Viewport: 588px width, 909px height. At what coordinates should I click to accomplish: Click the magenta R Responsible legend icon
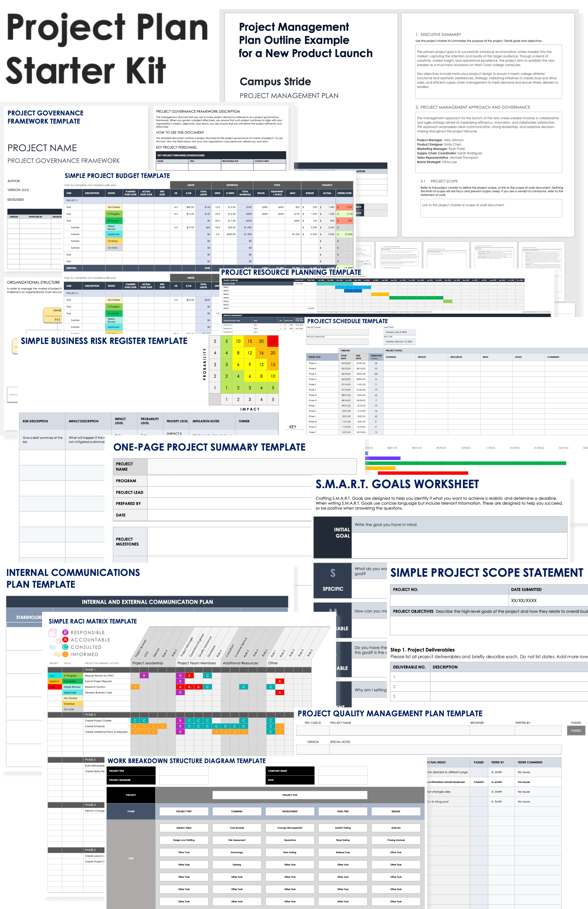[65, 633]
